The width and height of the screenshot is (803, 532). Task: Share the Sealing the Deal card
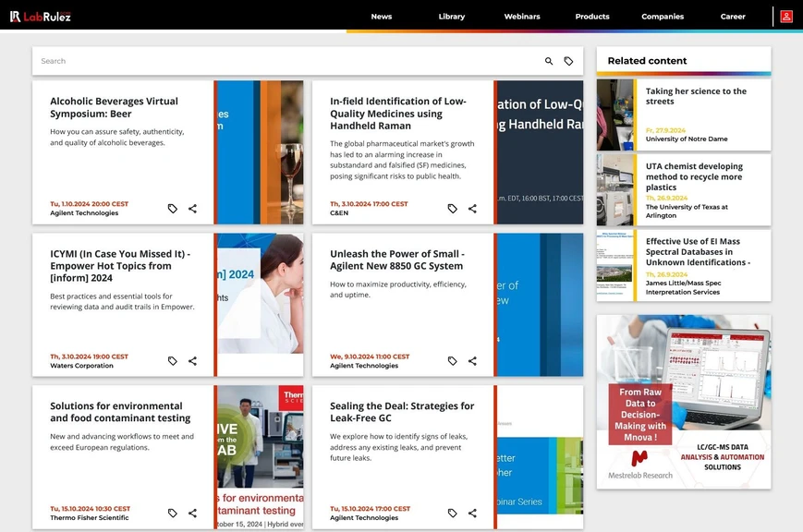click(472, 513)
